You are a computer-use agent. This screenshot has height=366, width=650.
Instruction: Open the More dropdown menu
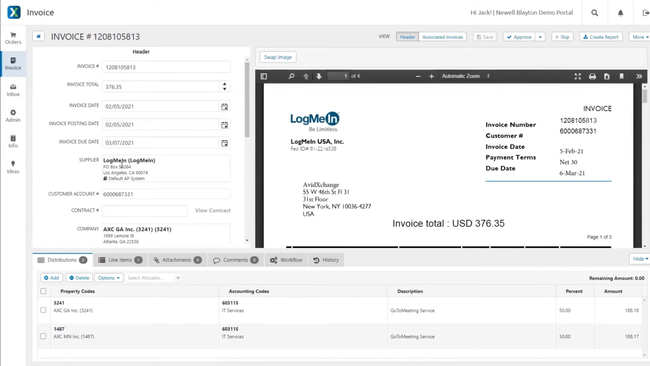click(x=640, y=37)
